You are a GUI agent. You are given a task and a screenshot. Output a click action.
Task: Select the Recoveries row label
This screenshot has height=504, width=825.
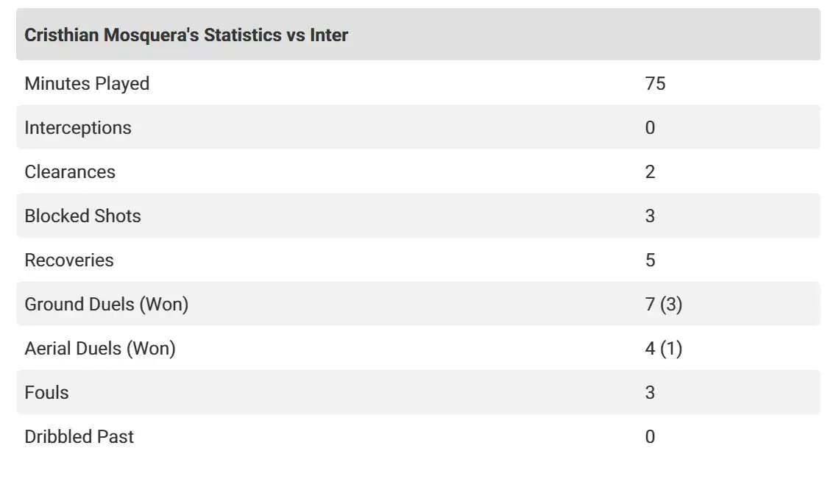tap(69, 260)
